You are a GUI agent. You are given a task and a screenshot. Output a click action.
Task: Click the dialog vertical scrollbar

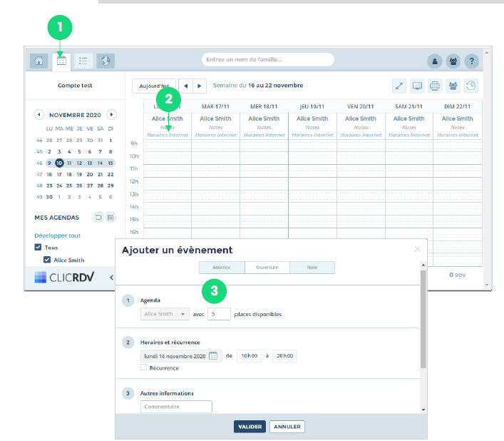point(423,321)
